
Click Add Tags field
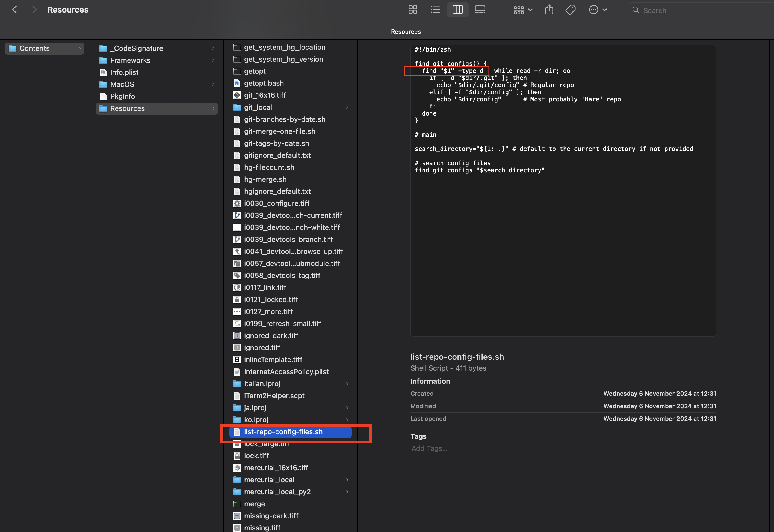429,448
